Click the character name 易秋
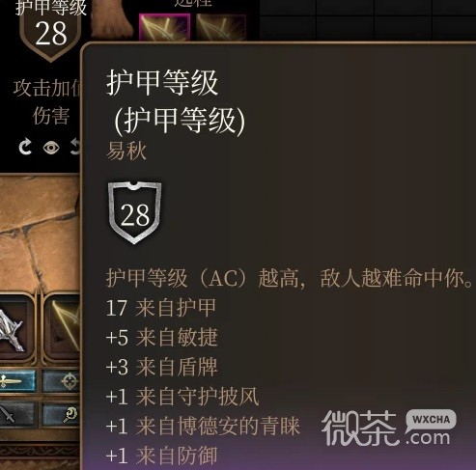This screenshot has height=470, width=476. [126, 151]
